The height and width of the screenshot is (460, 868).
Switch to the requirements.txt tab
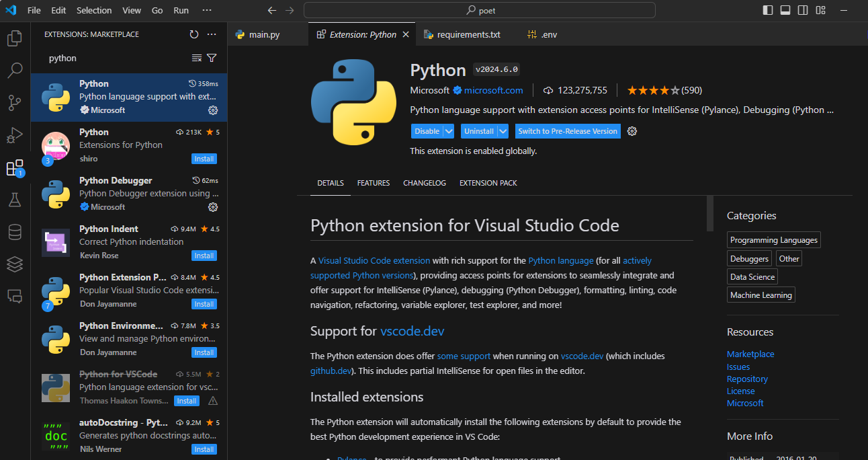(x=468, y=34)
